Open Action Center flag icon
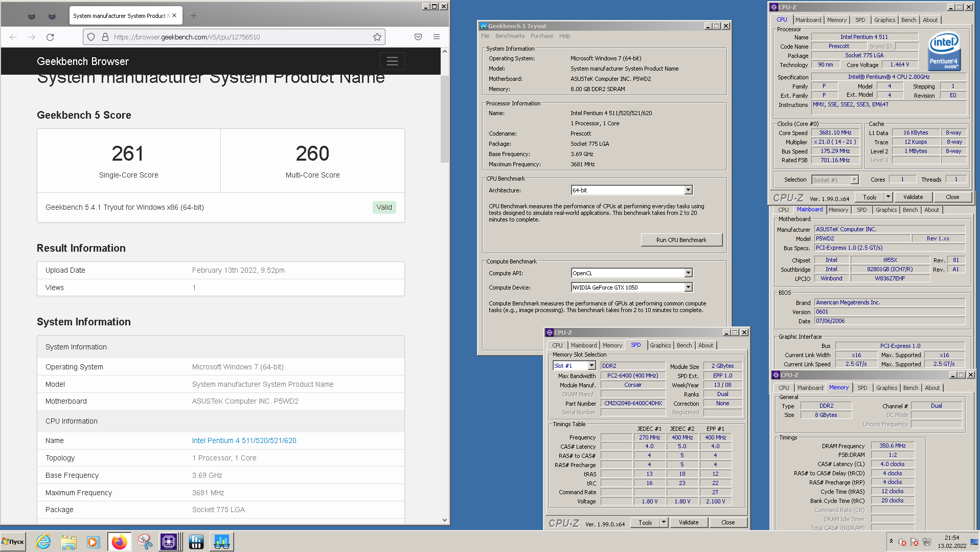The width and height of the screenshot is (980, 552). coord(915,542)
